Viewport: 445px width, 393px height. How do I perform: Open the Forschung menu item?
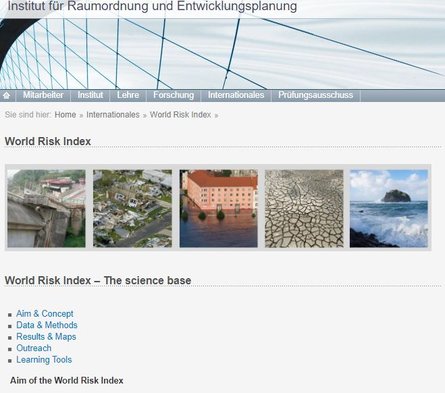174,95
